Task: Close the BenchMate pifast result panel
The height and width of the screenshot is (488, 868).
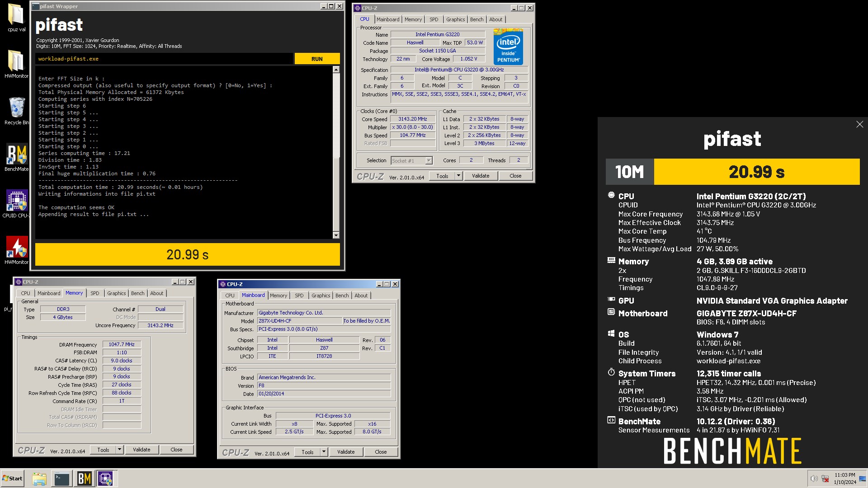Action: 859,124
